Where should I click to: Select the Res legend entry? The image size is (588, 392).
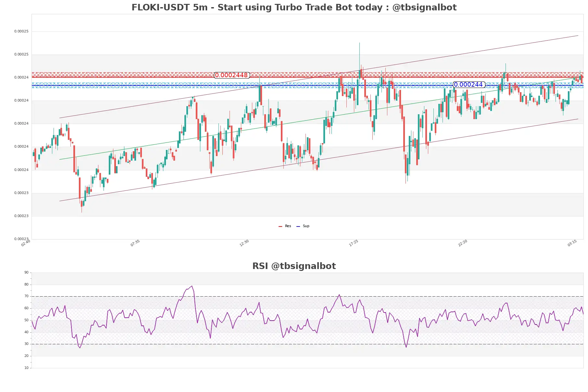[x=285, y=226]
